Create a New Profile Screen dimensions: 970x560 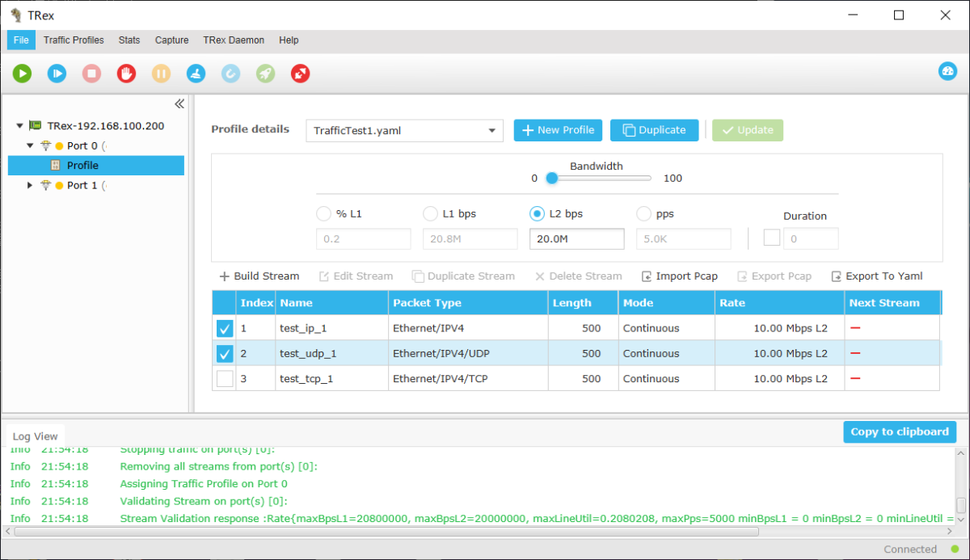(x=558, y=130)
